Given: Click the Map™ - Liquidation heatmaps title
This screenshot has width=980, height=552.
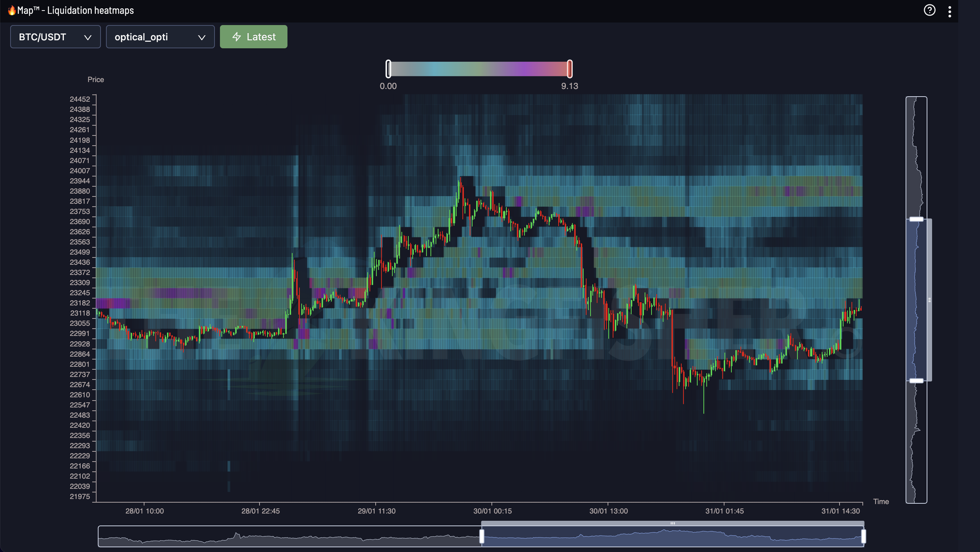Looking at the screenshot, I should (x=75, y=10).
